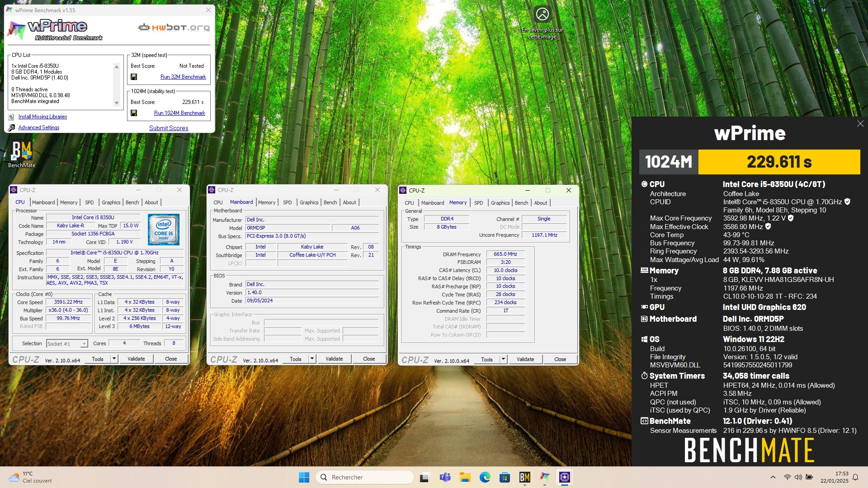Open Task View from taskbar
The image size is (868, 488).
pos(425,477)
